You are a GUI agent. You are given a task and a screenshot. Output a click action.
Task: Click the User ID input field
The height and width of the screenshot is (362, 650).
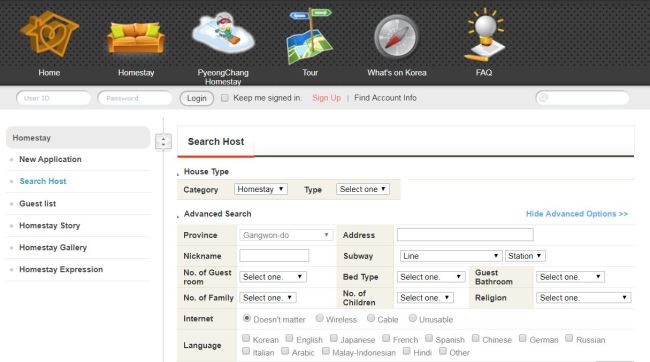(53, 98)
